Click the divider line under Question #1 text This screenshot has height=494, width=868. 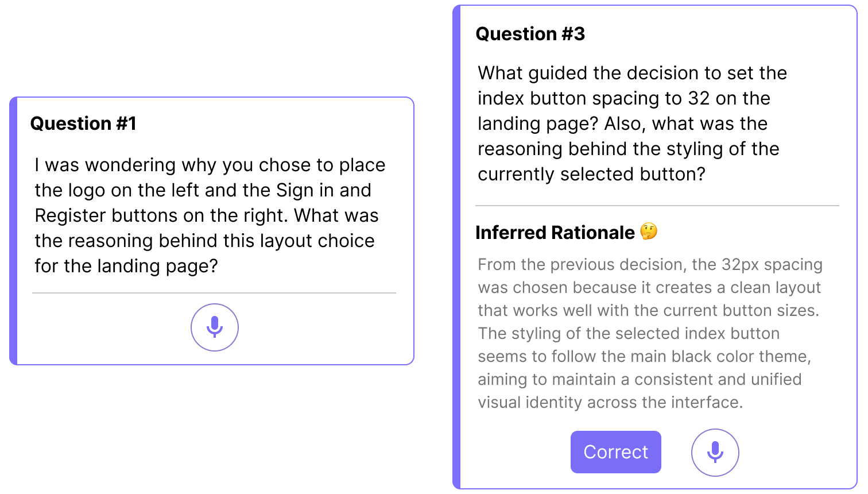coord(215,293)
